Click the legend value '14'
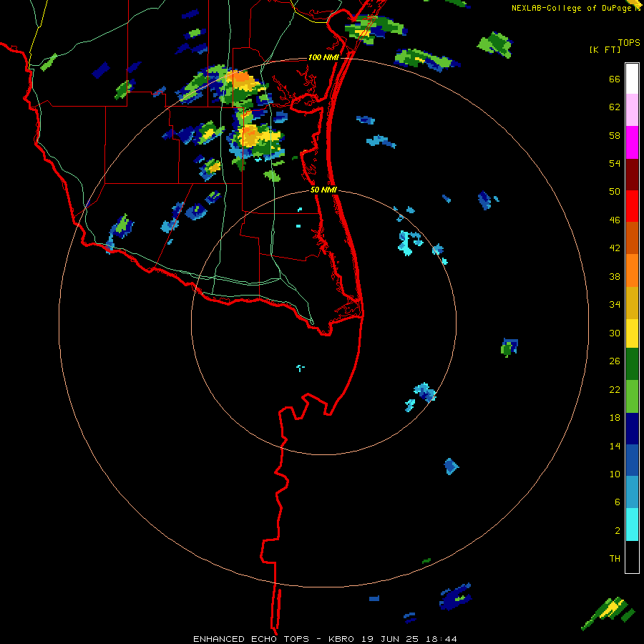644x644 pixels. click(615, 446)
